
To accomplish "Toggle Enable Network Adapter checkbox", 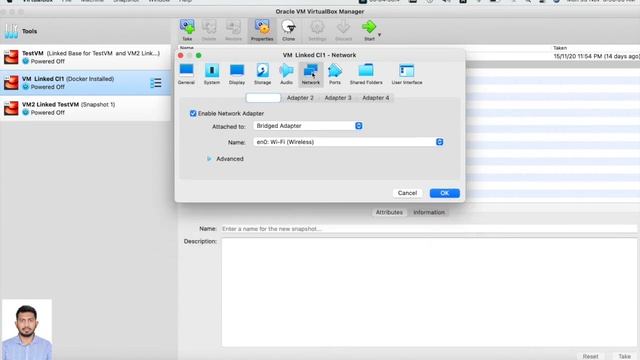I will (193, 113).
